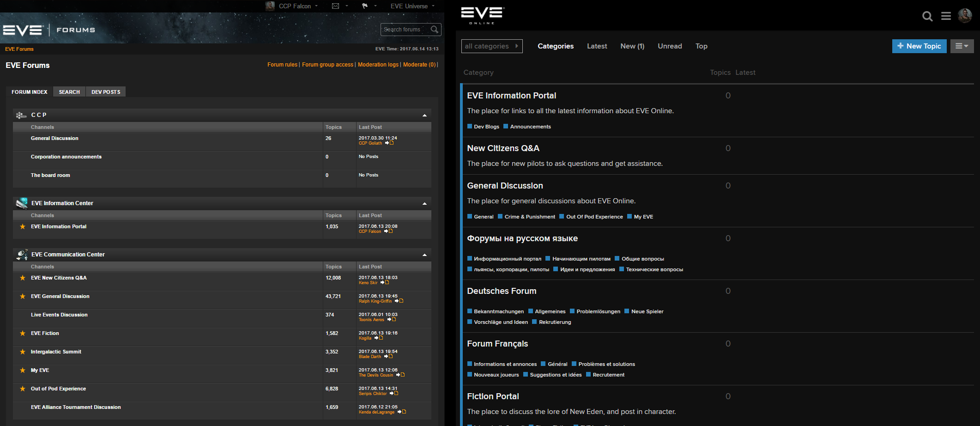Screen dimensions: 980x426
Task: Switch to DEV POSTS tab
Action: click(x=106, y=92)
